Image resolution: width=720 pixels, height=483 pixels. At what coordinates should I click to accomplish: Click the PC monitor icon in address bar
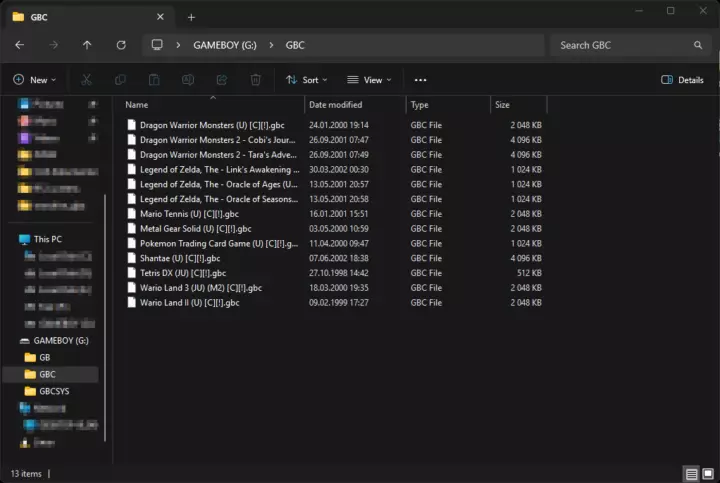[x=157, y=45]
